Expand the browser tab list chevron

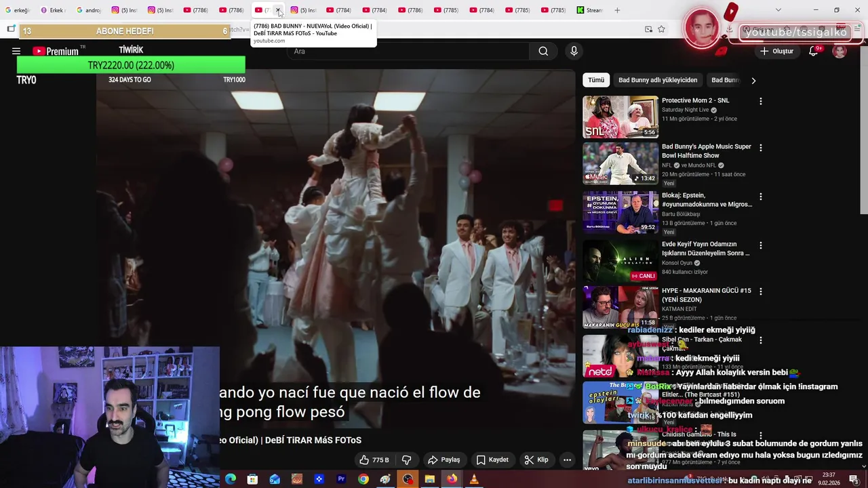click(778, 10)
